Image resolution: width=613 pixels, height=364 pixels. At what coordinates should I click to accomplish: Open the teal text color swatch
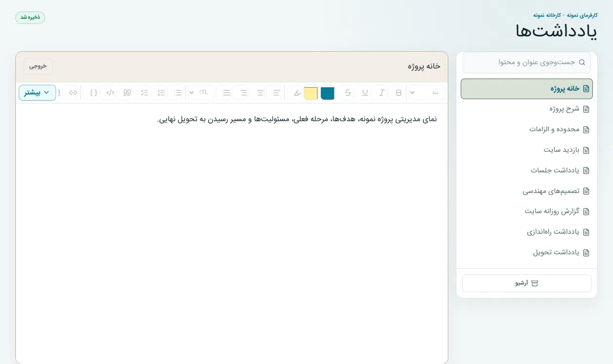(328, 93)
